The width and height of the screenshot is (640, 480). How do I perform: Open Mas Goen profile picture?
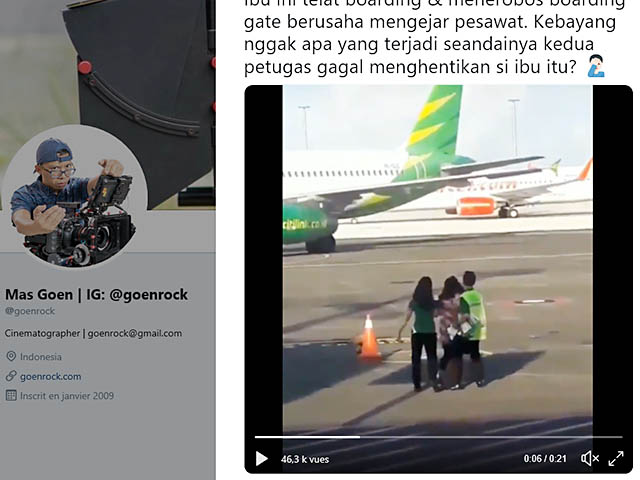coord(74,197)
